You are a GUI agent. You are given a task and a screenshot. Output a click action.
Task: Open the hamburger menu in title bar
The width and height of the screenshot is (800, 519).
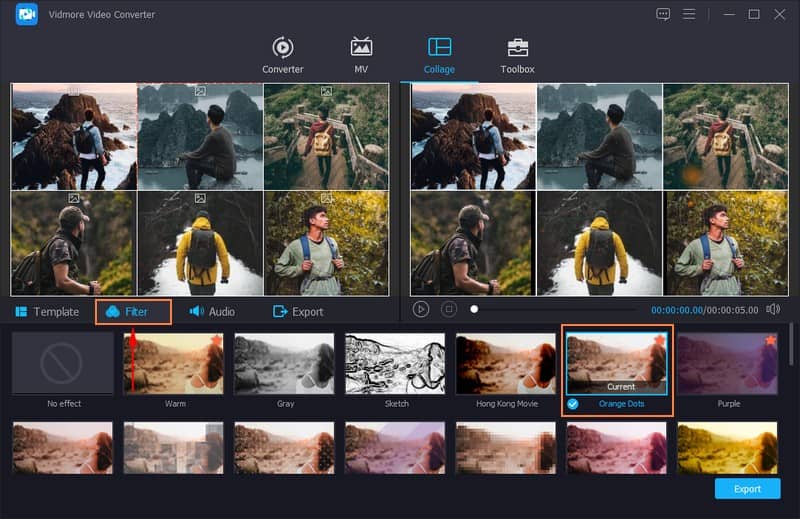[x=689, y=14]
